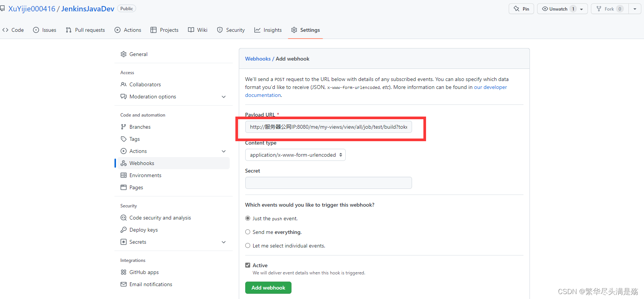Click the JenkinsJavaDev repository name link
This screenshot has height=299, width=644.
point(88,9)
